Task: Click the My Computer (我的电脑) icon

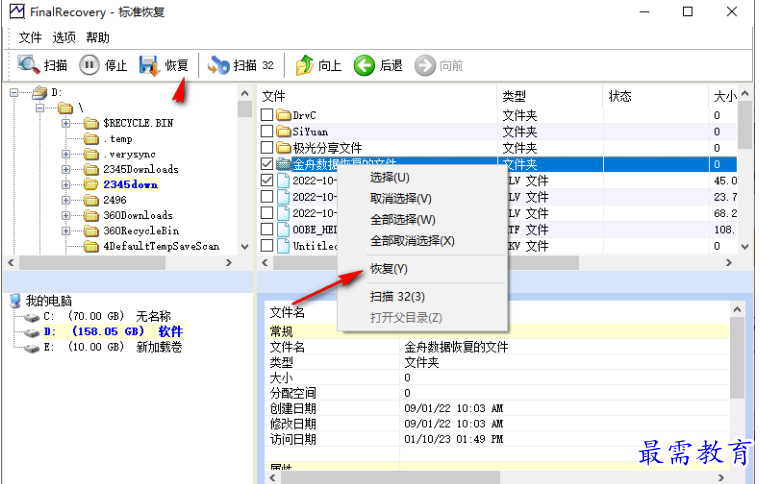Action: pyautogui.click(x=16, y=301)
